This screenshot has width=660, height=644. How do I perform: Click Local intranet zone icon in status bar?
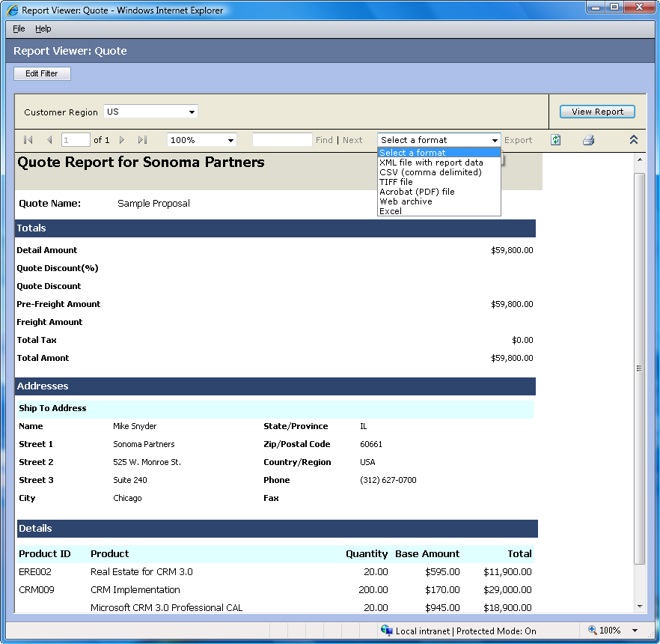click(x=386, y=630)
